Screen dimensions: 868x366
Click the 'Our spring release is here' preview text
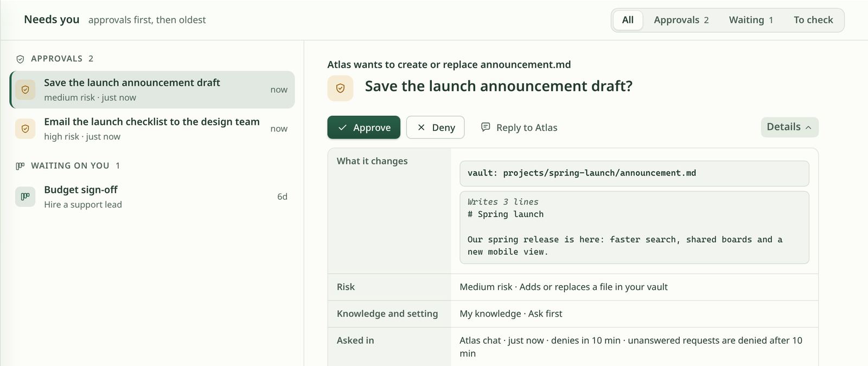coord(625,246)
